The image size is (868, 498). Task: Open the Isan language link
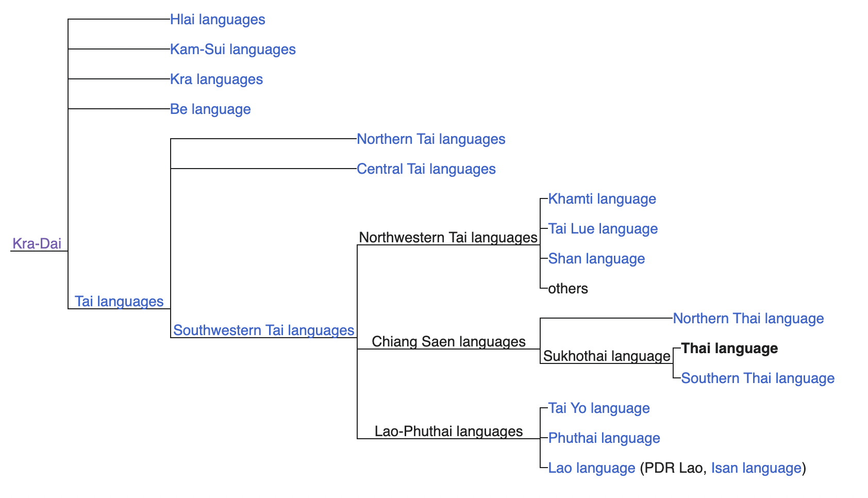757,469
